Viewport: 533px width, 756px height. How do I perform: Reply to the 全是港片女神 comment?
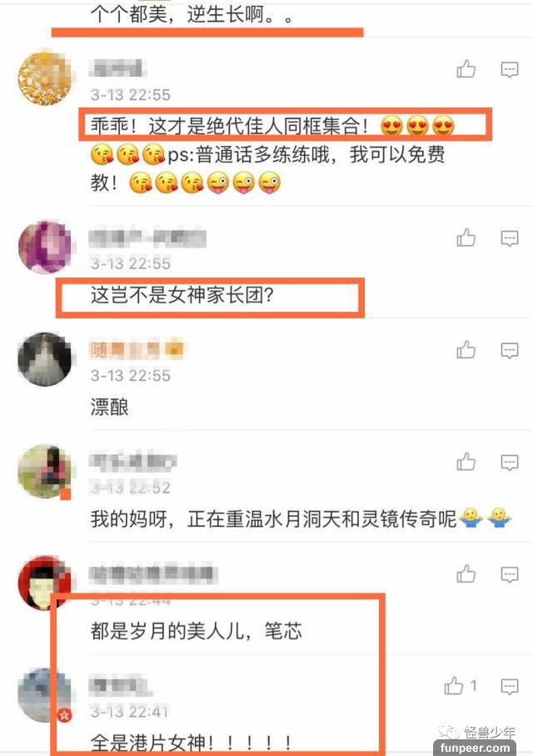[x=510, y=686]
